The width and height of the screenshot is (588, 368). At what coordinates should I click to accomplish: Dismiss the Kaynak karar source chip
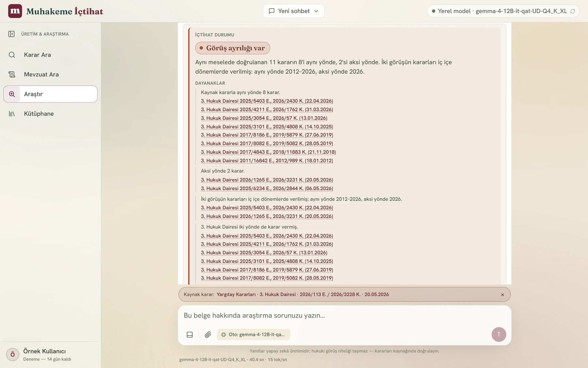pyautogui.click(x=502, y=295)
